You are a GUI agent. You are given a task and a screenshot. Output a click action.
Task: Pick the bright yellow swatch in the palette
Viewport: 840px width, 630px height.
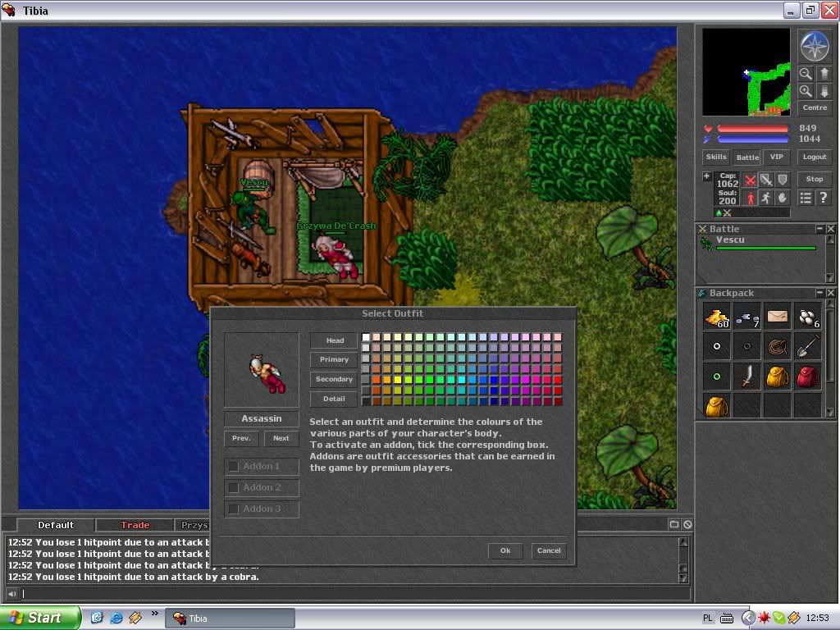click(398, 380)
